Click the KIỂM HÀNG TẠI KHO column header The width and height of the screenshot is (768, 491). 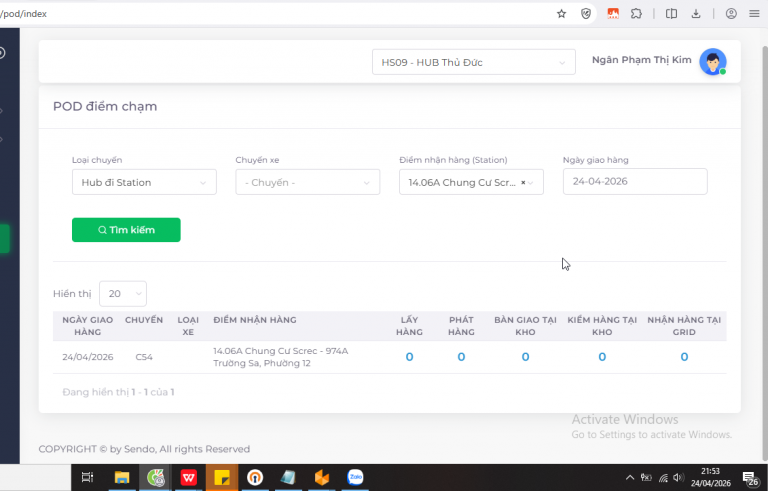(602, 326)
